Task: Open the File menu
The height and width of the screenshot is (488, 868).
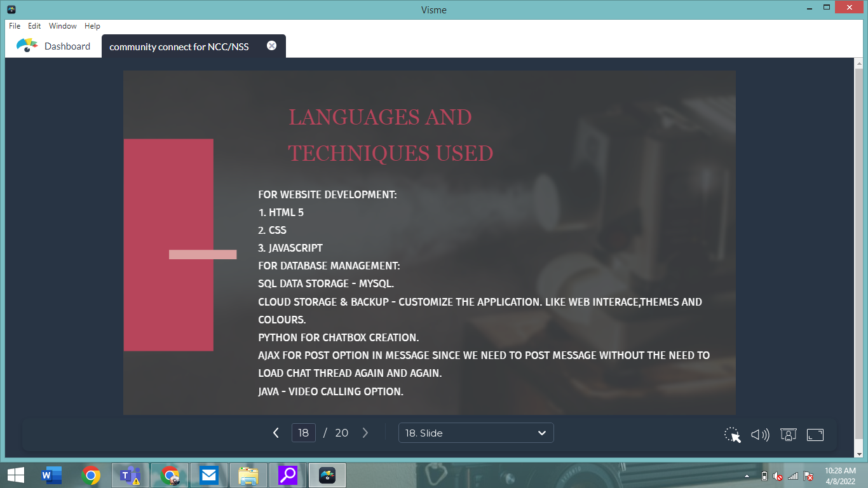Action: pyautogui.click(x=15, y=26)
